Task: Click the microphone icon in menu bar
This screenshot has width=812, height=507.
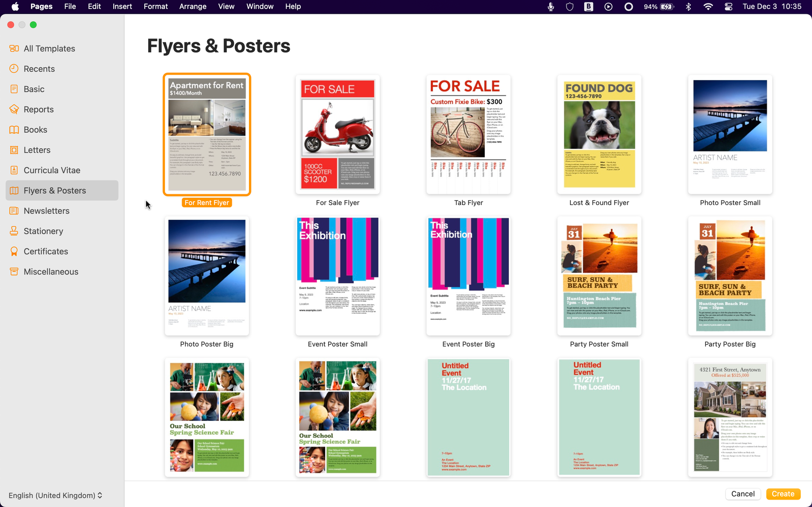Action: (x=551, y=6)
